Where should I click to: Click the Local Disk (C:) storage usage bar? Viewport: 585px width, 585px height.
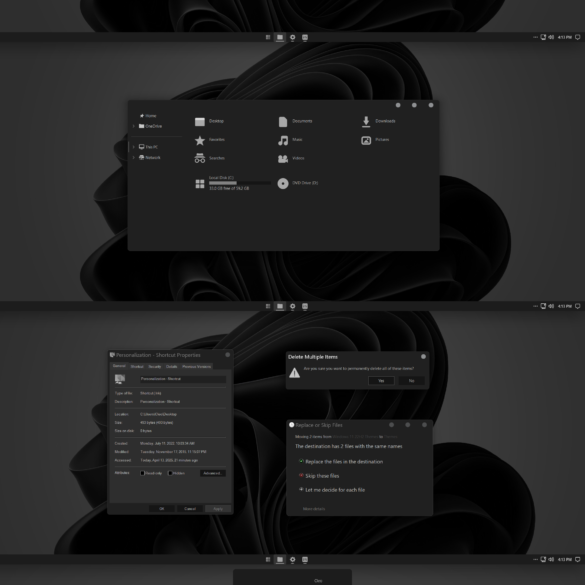click(x=240, y=183)
